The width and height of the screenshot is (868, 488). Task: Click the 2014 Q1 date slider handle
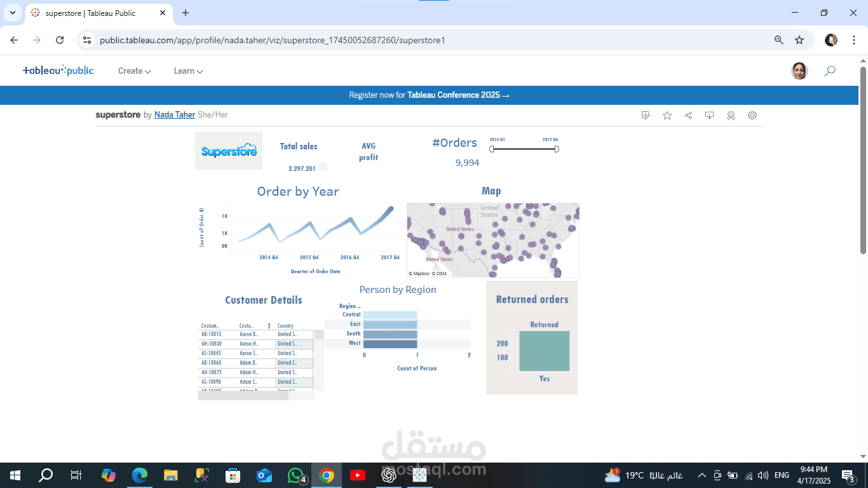click(491, 149)
